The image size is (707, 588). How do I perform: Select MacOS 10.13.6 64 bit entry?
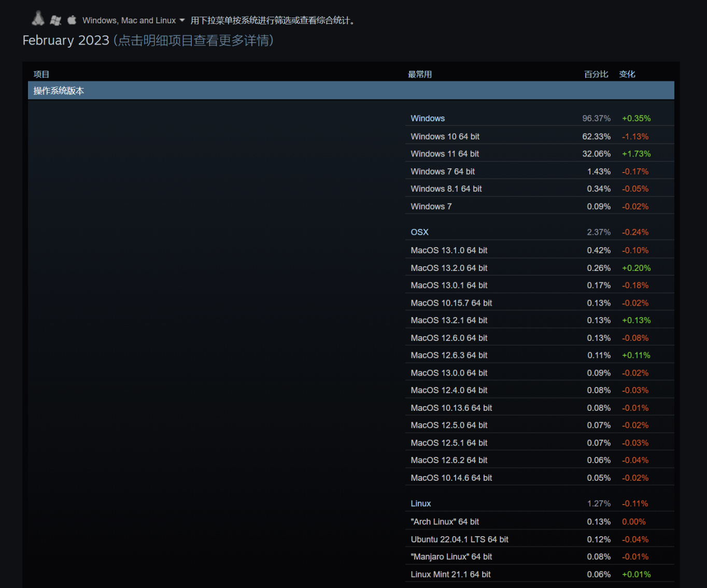[x=540, y=408]
